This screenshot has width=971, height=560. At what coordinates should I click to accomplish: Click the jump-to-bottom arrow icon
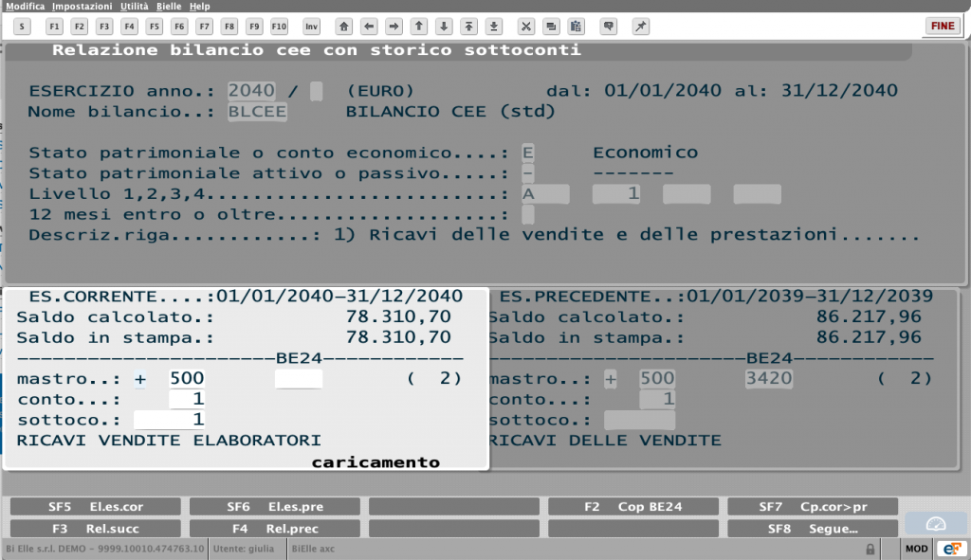click(x=494, y=27)
